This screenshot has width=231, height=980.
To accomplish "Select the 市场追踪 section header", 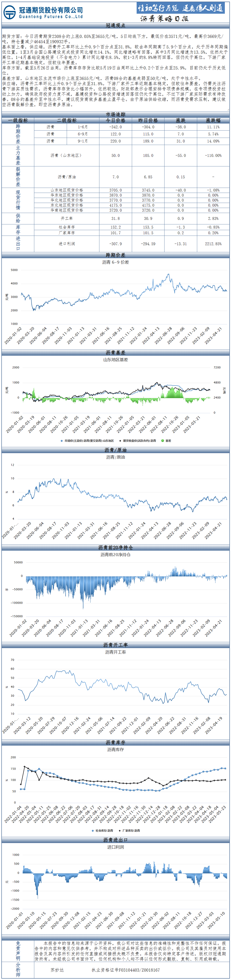I will pos(115,115).
